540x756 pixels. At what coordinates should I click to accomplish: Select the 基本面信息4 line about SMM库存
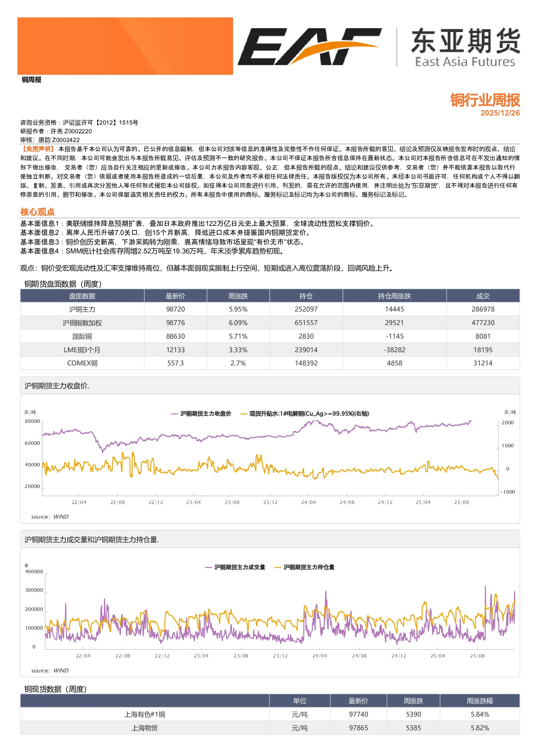(153, 251)
